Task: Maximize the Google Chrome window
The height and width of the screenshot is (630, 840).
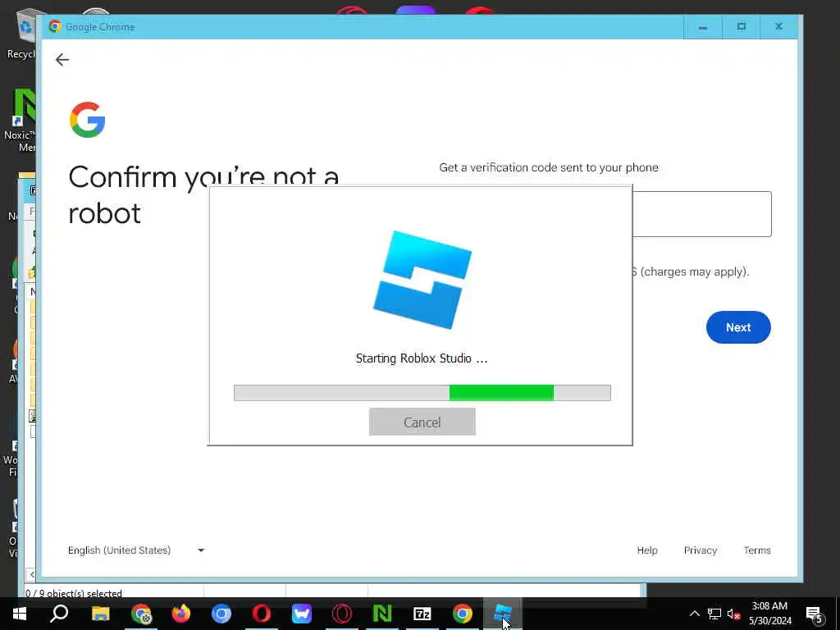Action: [741, 27]
